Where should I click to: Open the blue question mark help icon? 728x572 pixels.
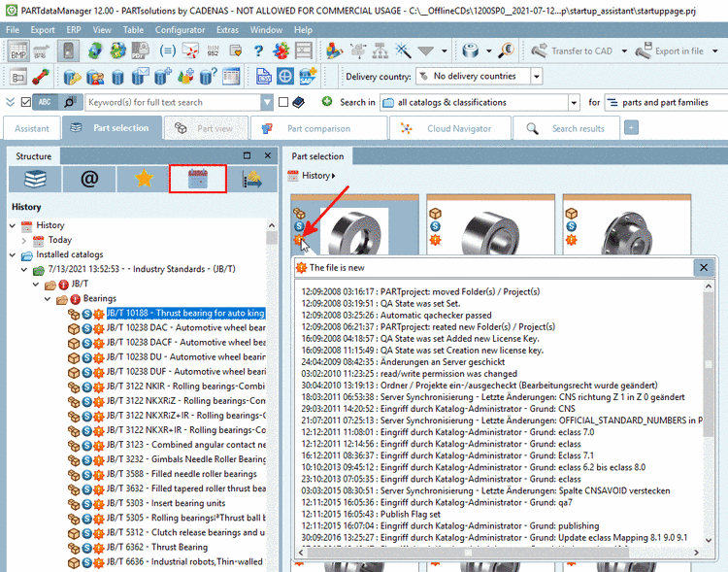[258, 50]
